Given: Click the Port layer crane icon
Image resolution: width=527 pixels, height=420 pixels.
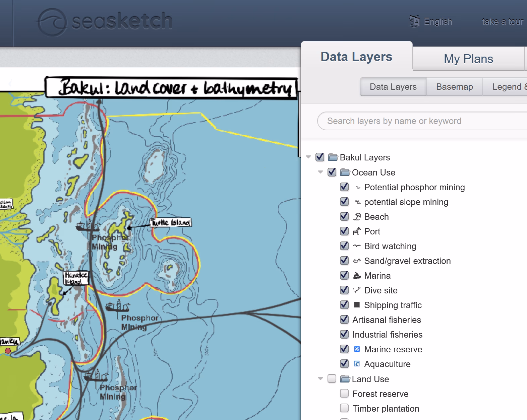Looking at the screenshot, I should (357, 231).
